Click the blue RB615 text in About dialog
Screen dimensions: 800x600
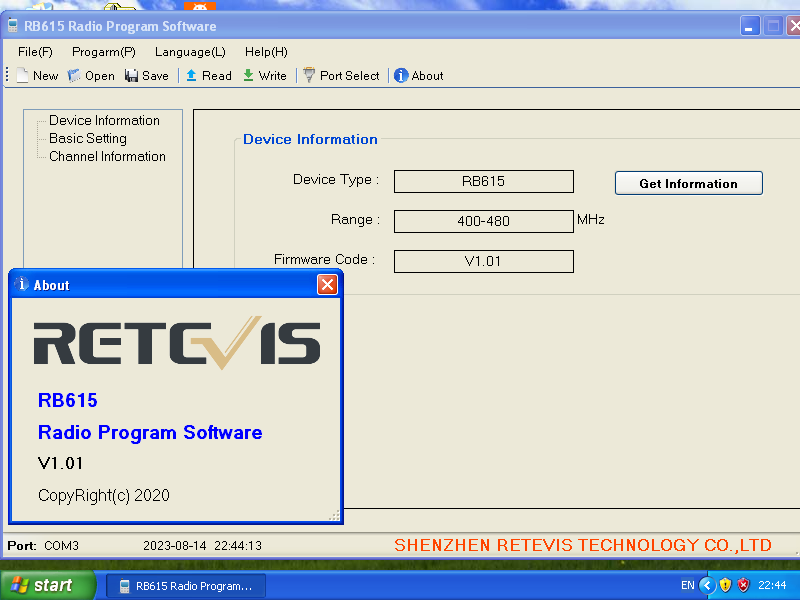(67, 400)
